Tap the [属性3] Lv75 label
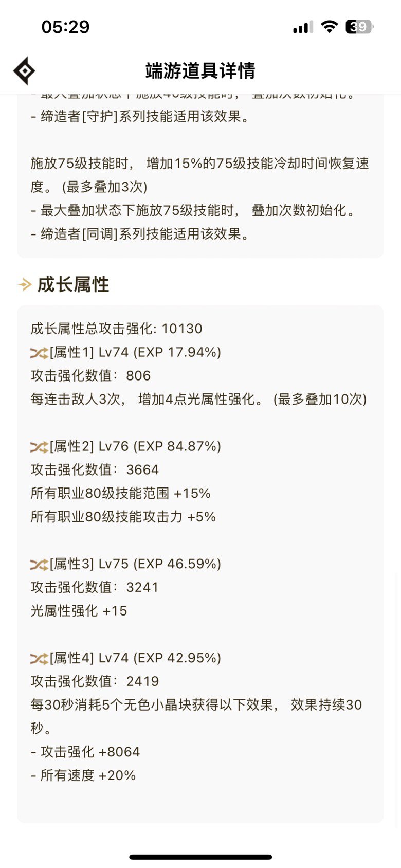 pos(89,565)
